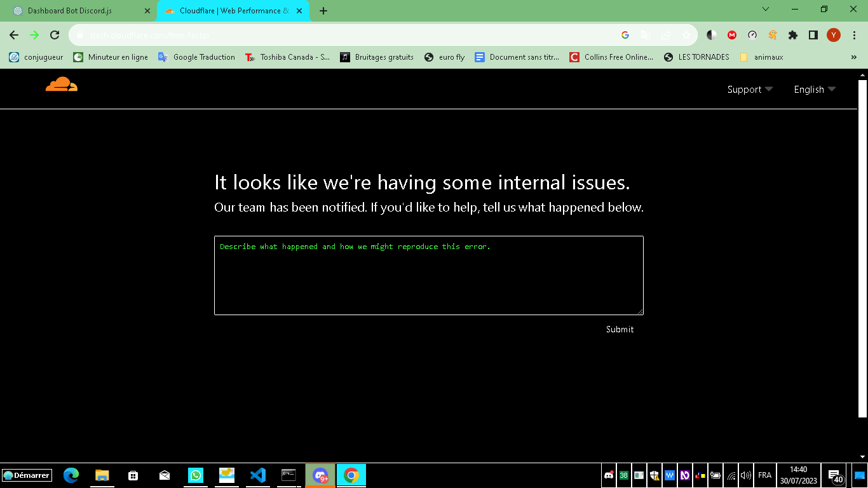
Task: Open the Support dropdown menu
Action: (x=750, y=90)
